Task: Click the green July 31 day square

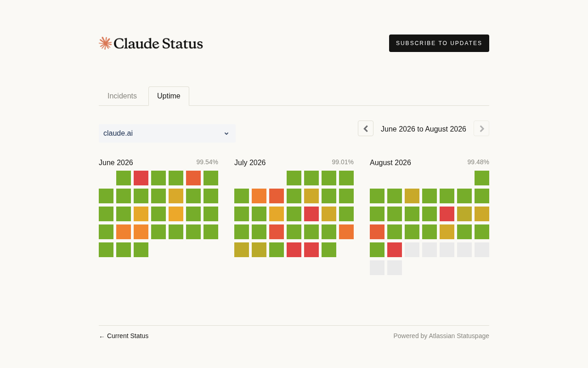Action: pyautogui.click(x=329, y=250)
